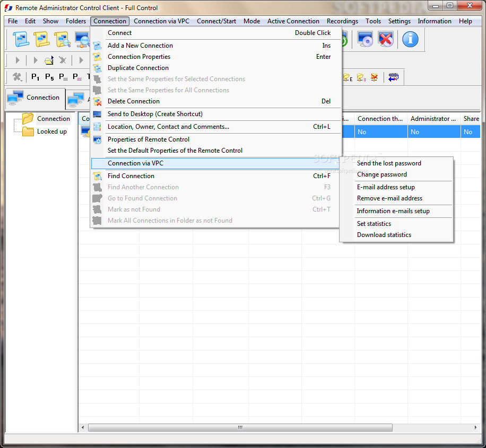Choose Duplicate Connection
The width and height of the screenshot is (486, 448).
[x=216, y=68]
